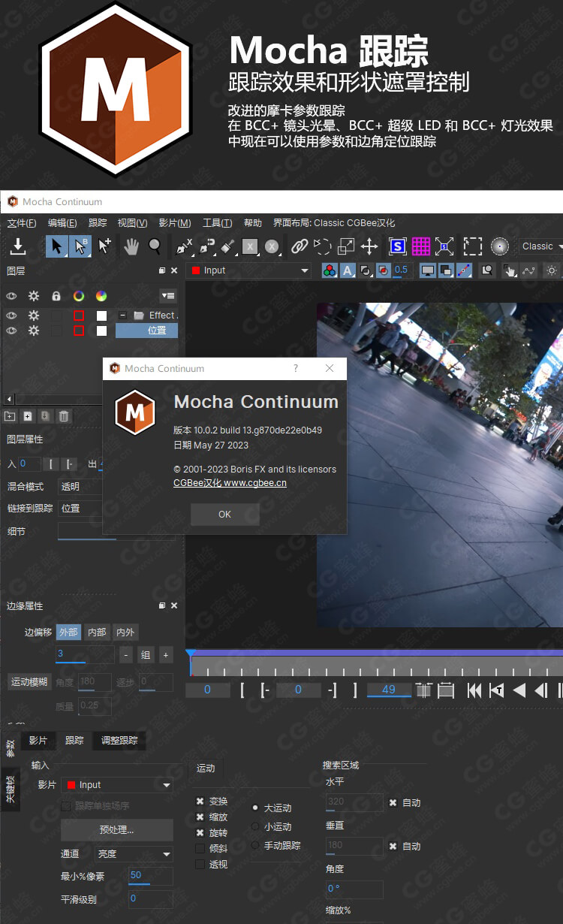Click the 预处理... button
Viewport: 563px width, 924px height.
click(x=117, y=830)
